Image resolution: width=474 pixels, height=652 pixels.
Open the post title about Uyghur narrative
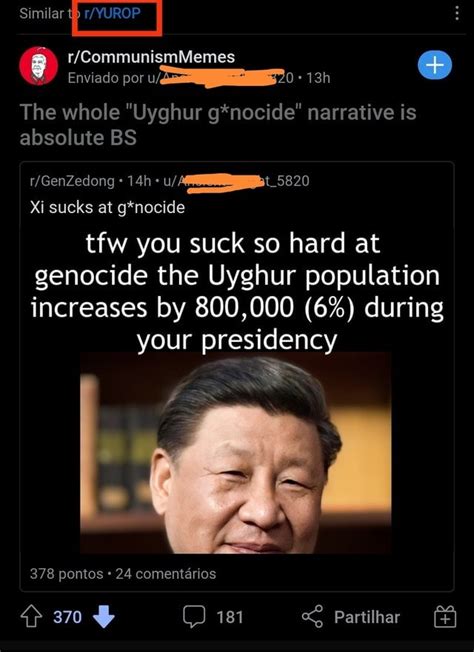coord(218,125)
